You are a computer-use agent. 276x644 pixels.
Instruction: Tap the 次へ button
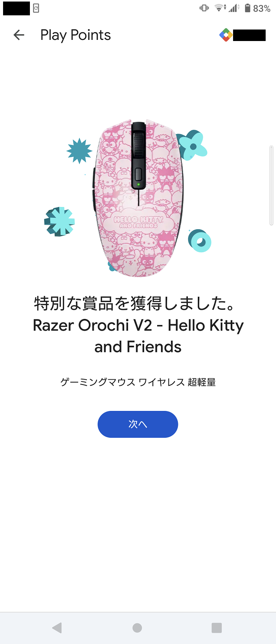138,424
